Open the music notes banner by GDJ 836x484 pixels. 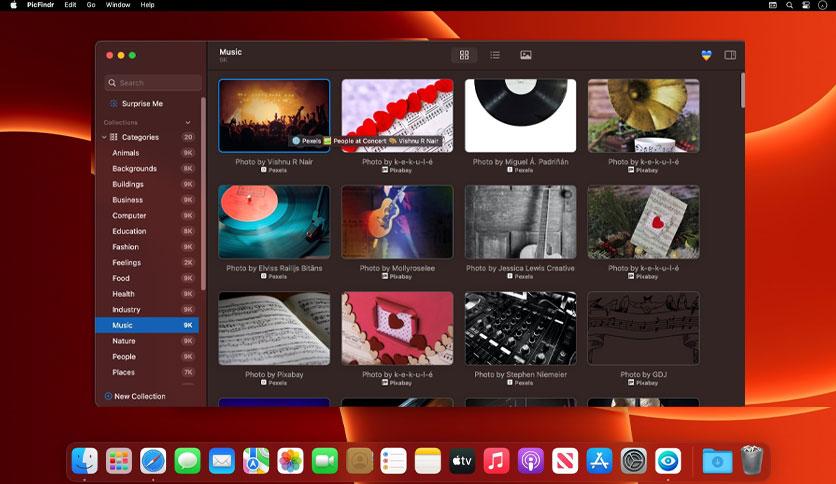(x=644, y=328)
